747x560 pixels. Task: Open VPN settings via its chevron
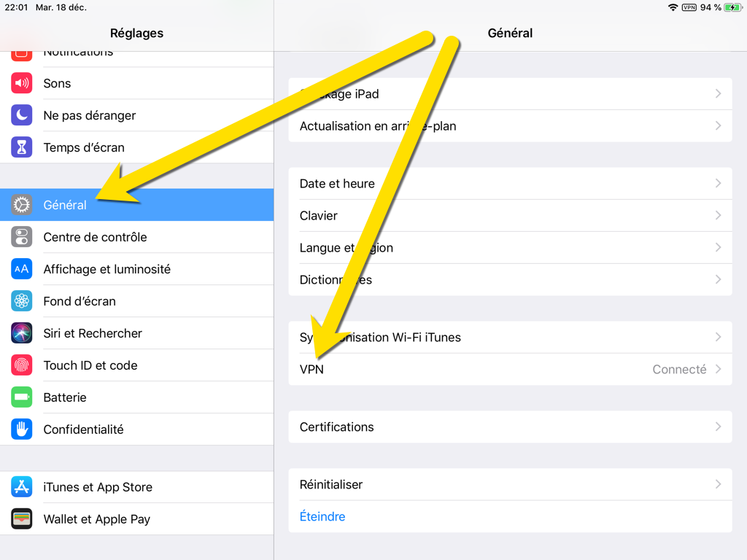tap(718, 370)
